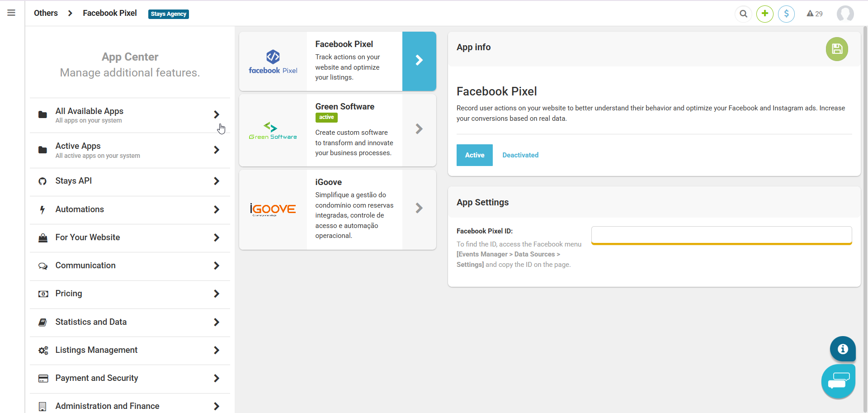Open Facebook Pixel card blue arrow
Viewport: 868px width, 413px height.
419,61
